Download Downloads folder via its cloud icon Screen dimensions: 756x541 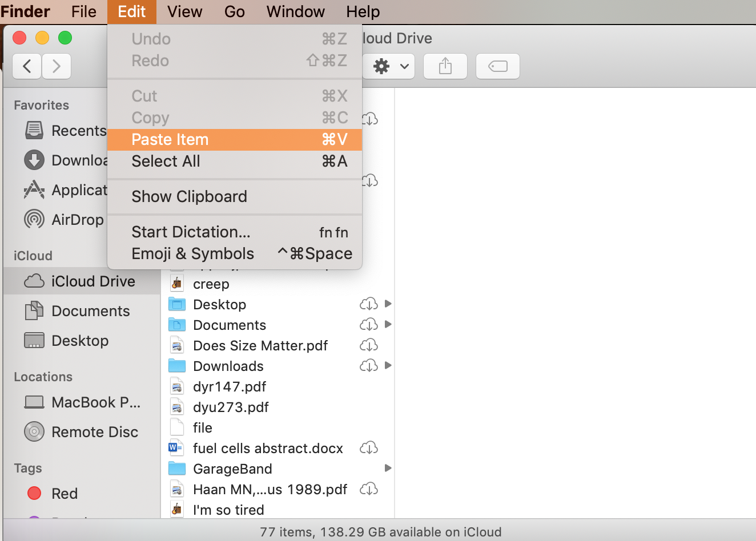pyautogui.click(x=369, y=365)
